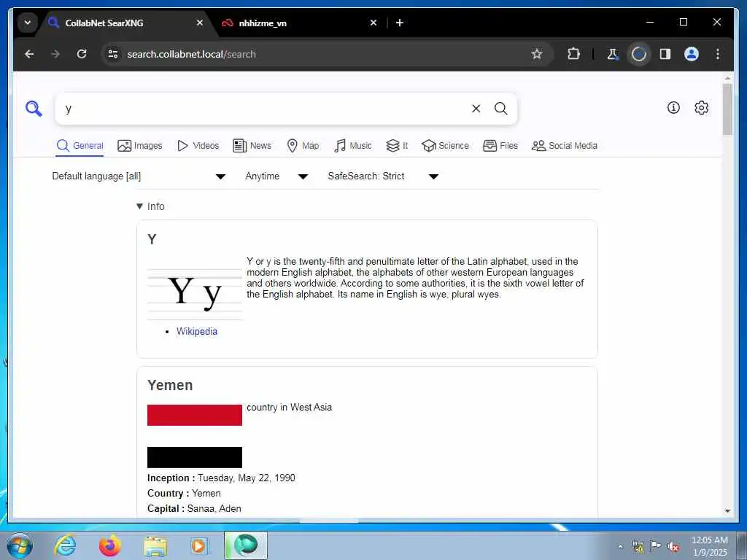Switch to Social Media category

565,146
